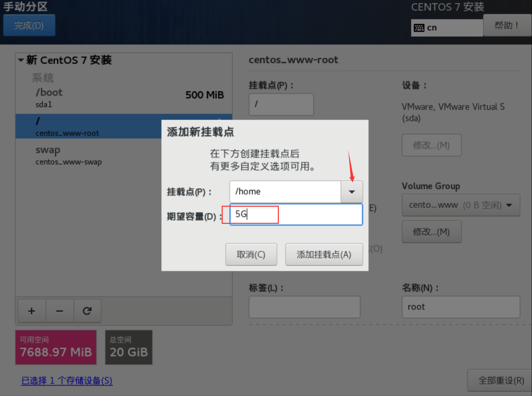Click the 期望容量 field containing 5G
532x396 pixels.
(x=296, y=214)
